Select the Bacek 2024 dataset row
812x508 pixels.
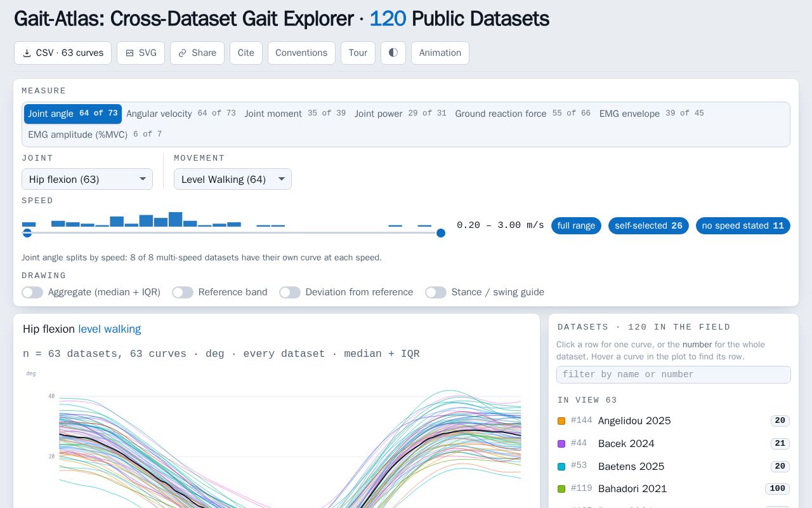coord(674,444)
